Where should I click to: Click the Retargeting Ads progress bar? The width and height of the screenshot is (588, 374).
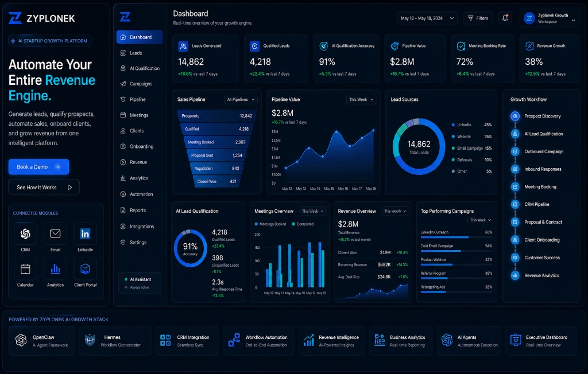coord(457,292)
